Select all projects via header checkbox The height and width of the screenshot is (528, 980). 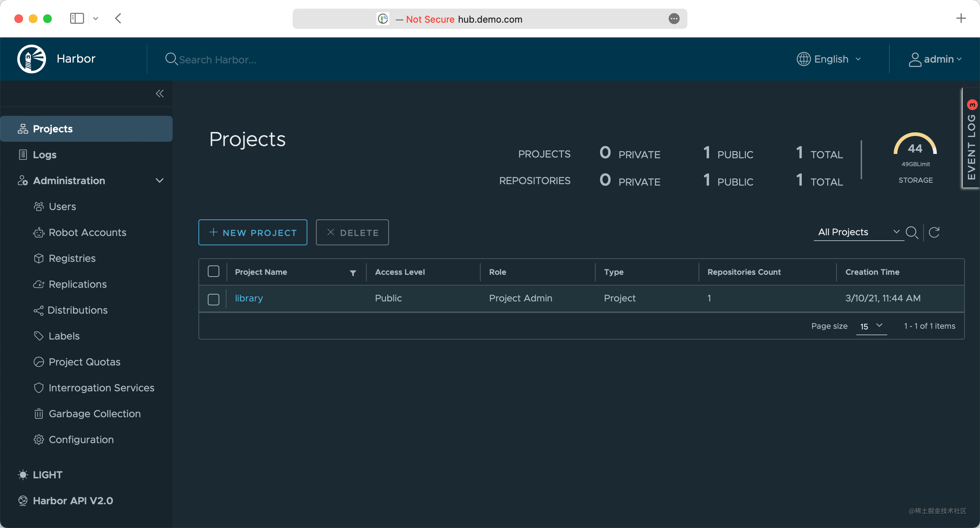(214, 271)
